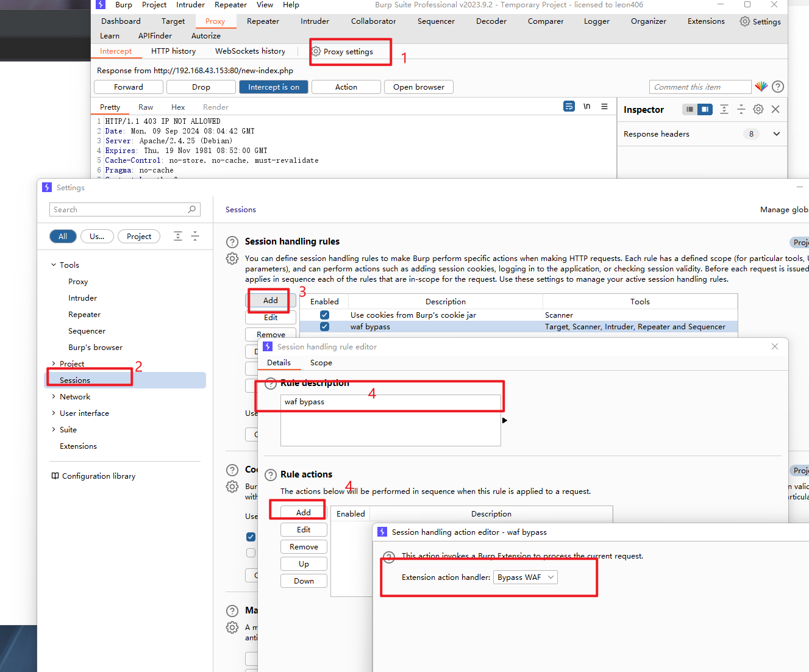Select Burp's browser in settings tree

(95, 347)
